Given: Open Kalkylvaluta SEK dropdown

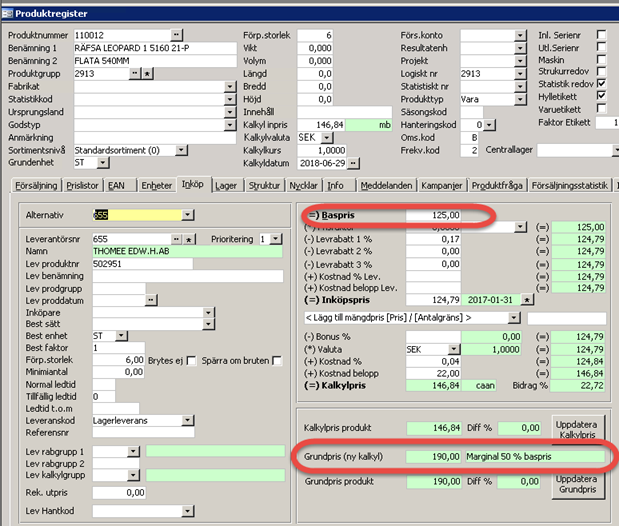Looking at the screenshot, I should tap(327, 137).
